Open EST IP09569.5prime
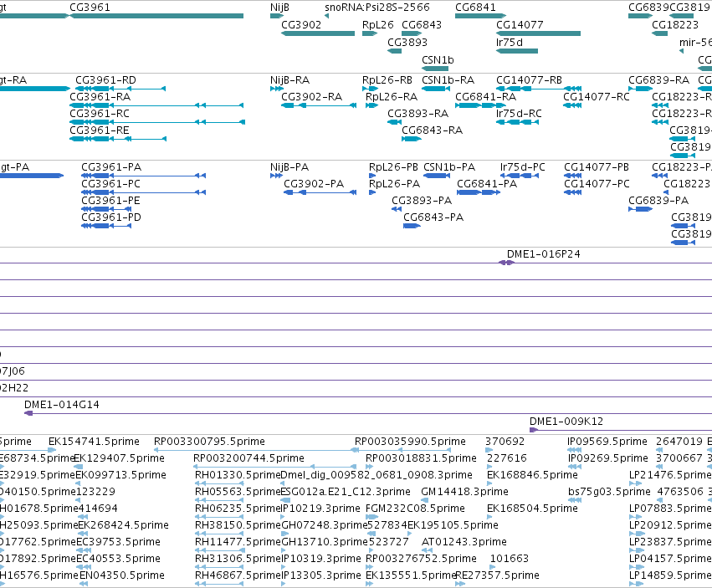The image size is (712, 588). (607, 442)
